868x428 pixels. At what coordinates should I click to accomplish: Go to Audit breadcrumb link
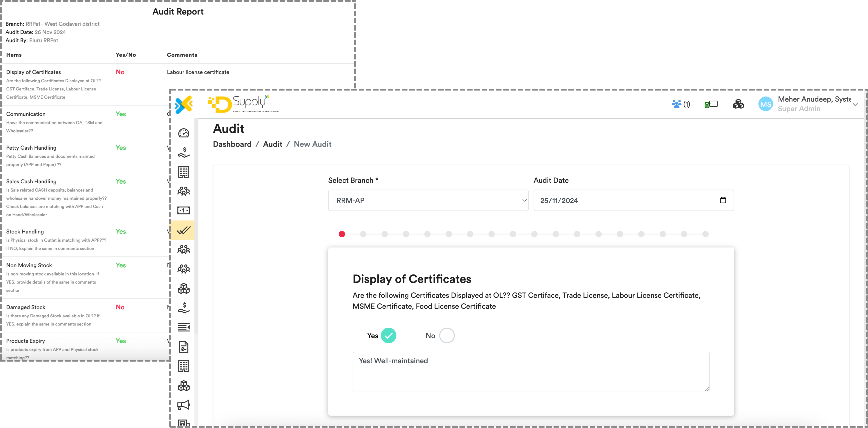click(x=273, y=144)
